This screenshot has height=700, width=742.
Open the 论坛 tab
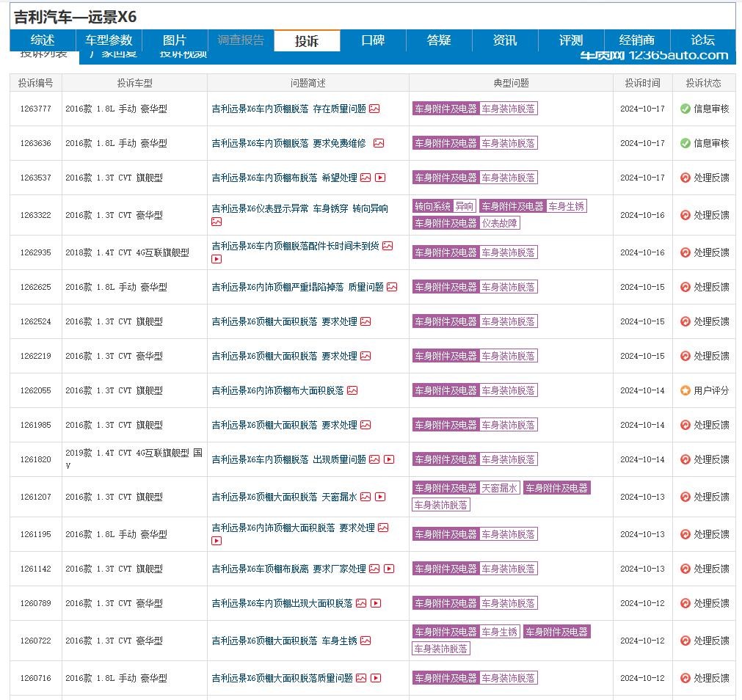tap(702, 40)
